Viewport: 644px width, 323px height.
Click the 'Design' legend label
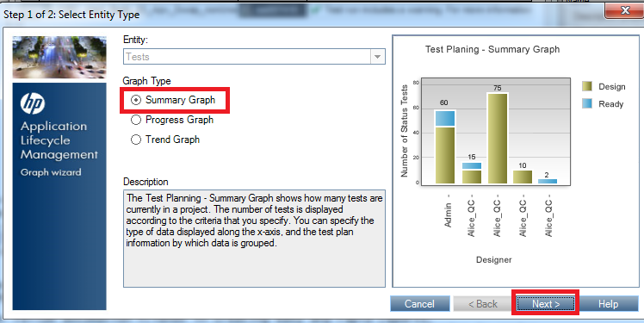pos(612,87)
